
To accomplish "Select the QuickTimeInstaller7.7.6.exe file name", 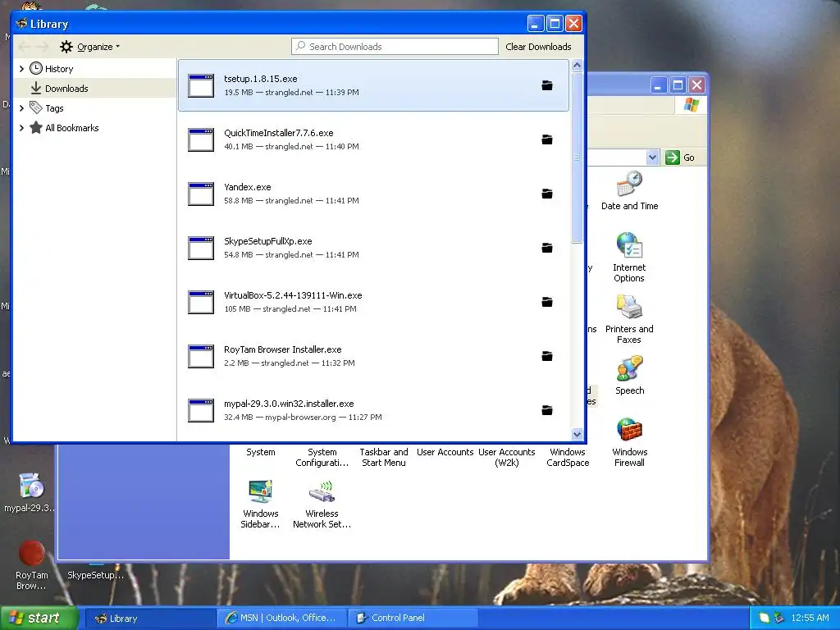I will (279, 133).
